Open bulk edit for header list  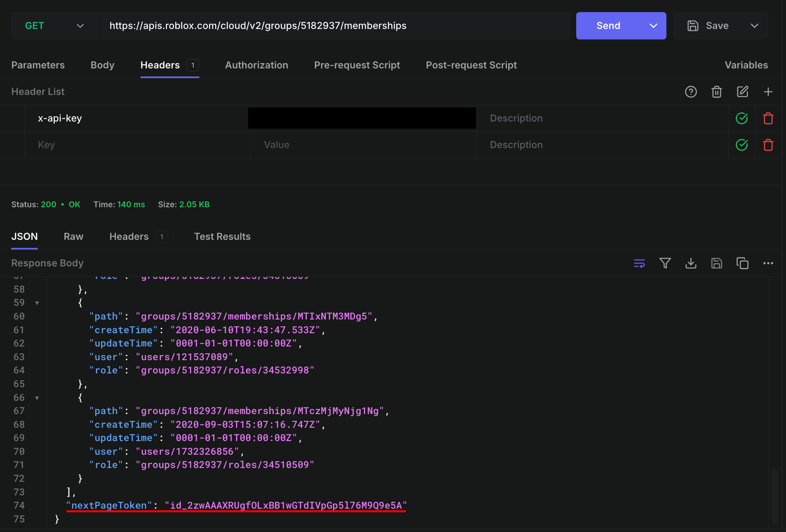742,92
